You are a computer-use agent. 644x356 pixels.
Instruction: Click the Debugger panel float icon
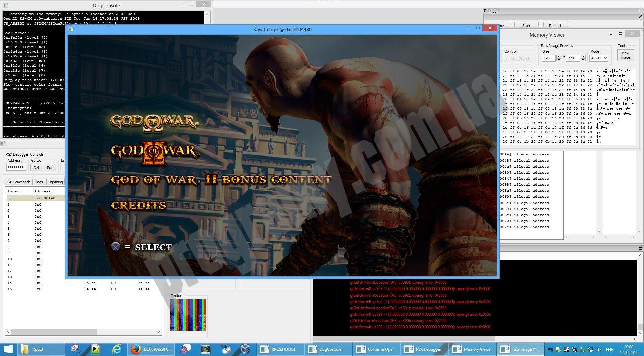(640, 11)
